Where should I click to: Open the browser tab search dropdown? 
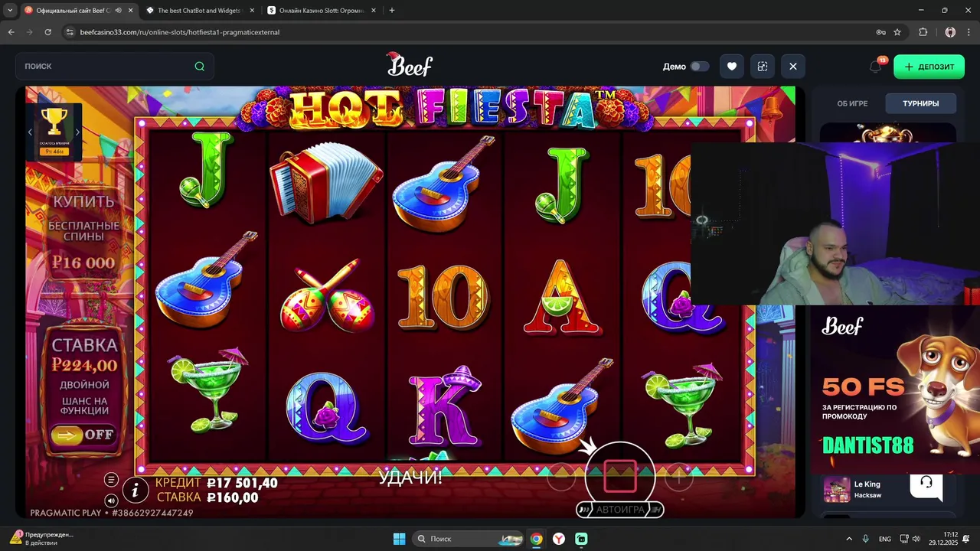coord(10,11)
